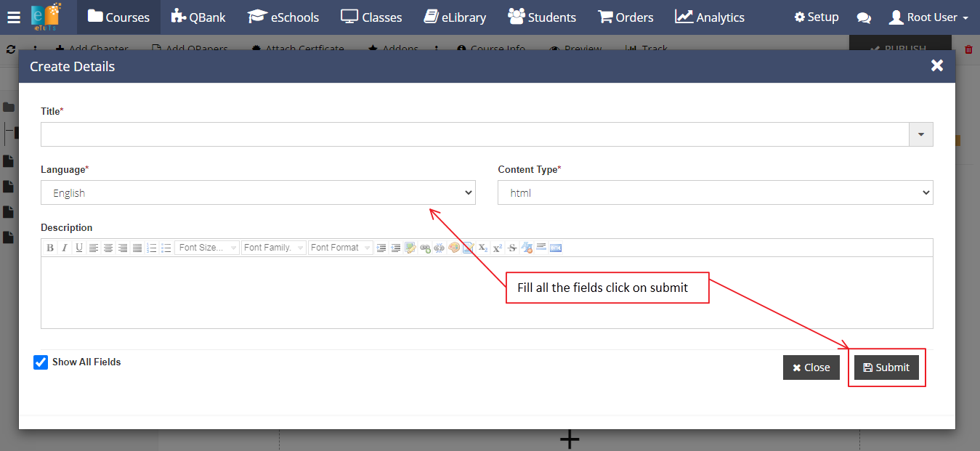Add a hyperlink in description
The height and width of the screenshot is (451, 980).
click(425, 248)
